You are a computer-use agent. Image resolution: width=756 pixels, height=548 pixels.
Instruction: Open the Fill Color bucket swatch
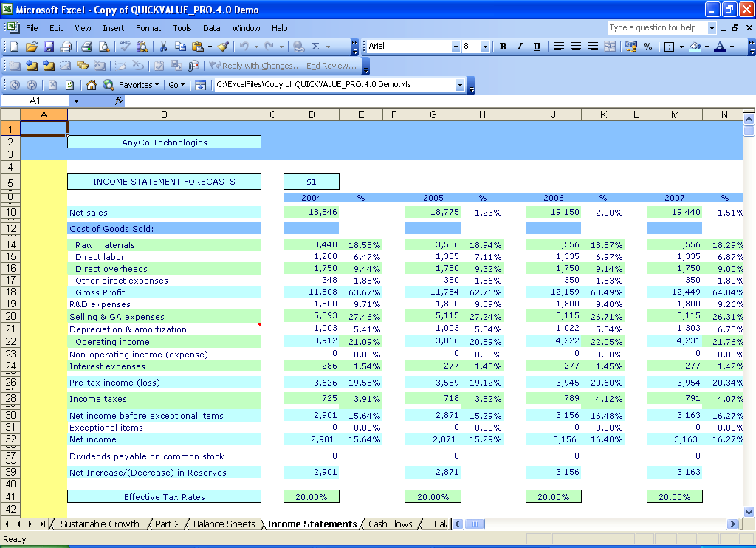694,47
